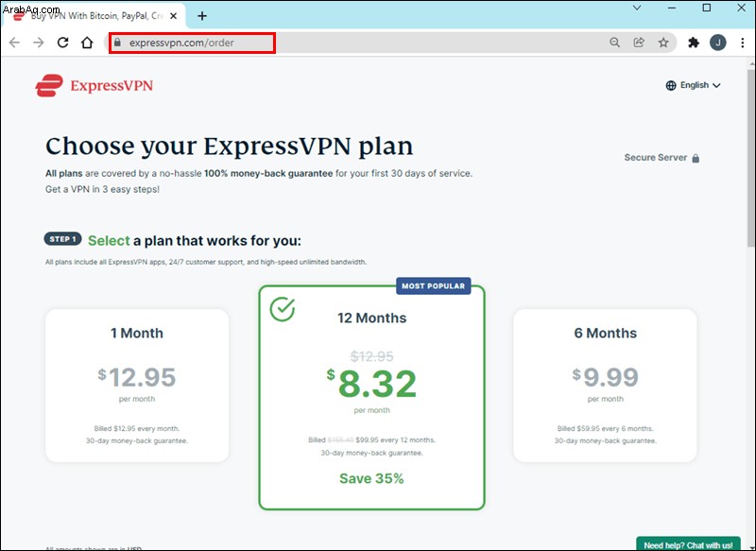756x551 pixels.
Task: Open Need help? Chat with us
Action: point(688,544)
